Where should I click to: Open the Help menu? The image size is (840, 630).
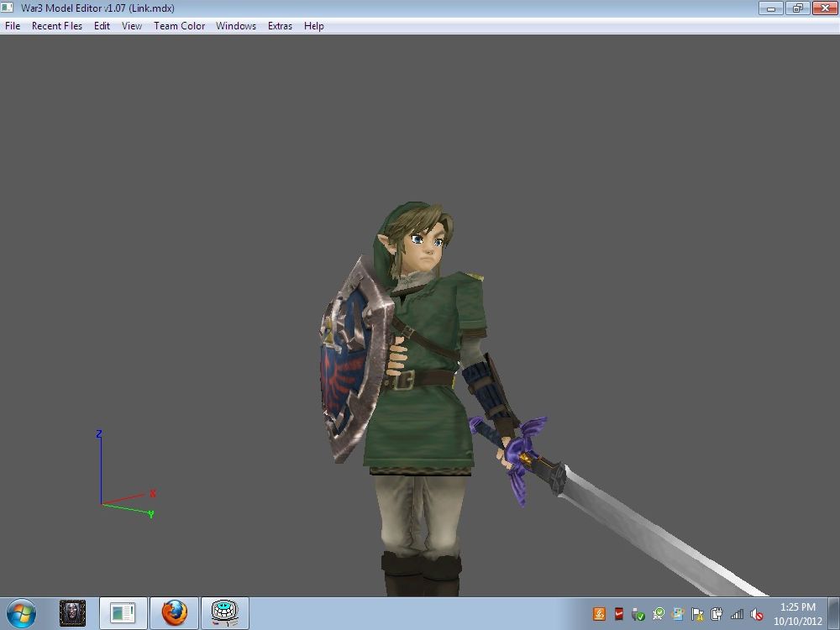313,26
